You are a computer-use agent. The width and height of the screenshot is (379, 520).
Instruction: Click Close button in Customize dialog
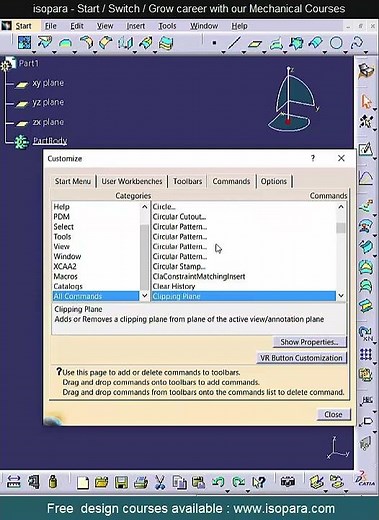[333, 414]
